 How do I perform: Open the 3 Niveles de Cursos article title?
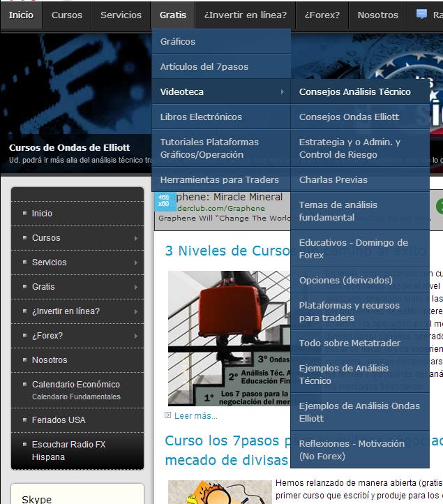227,251
